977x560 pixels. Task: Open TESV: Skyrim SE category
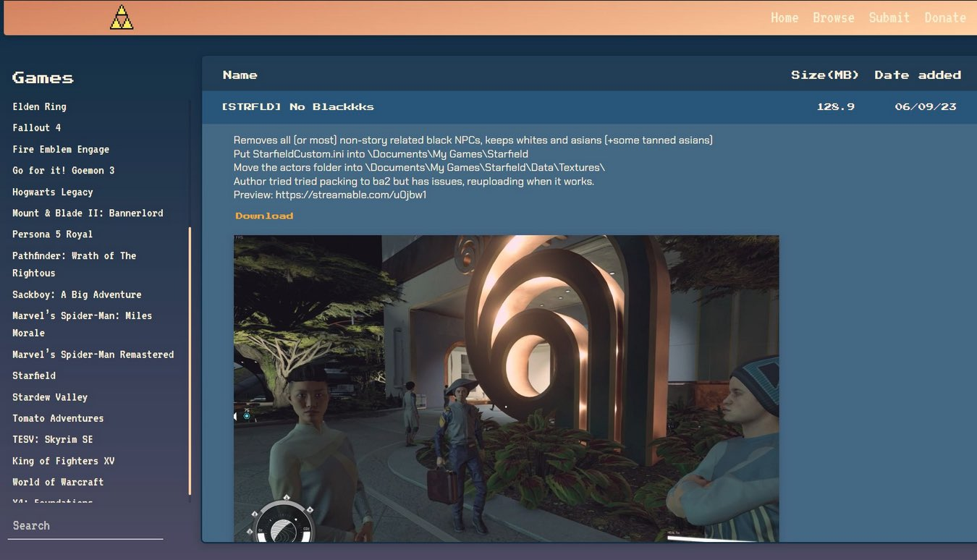point(52,439)
